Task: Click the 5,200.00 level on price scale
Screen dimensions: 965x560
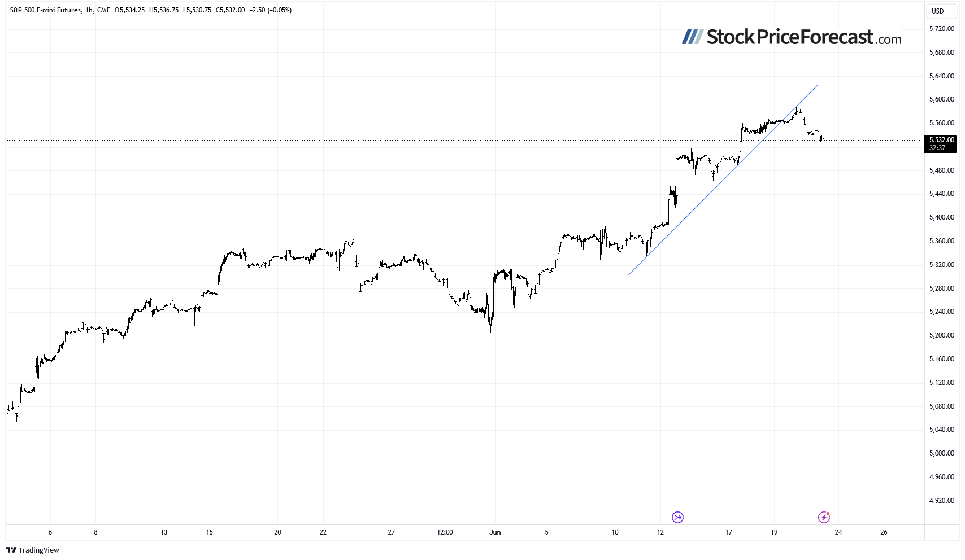Action: (x=941, y=335)
